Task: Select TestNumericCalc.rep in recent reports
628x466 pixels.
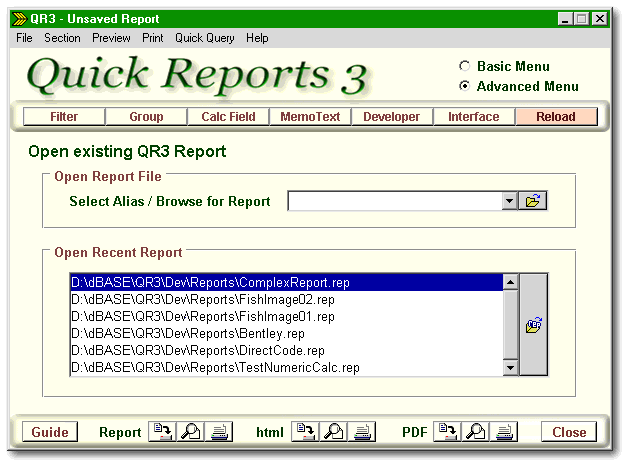Action: click(x=287, y=367)
